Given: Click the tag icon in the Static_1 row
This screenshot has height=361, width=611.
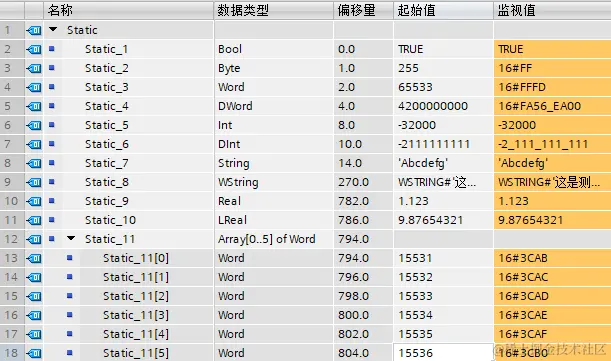Looking at the screenshot, I should [x=34, y=49].
